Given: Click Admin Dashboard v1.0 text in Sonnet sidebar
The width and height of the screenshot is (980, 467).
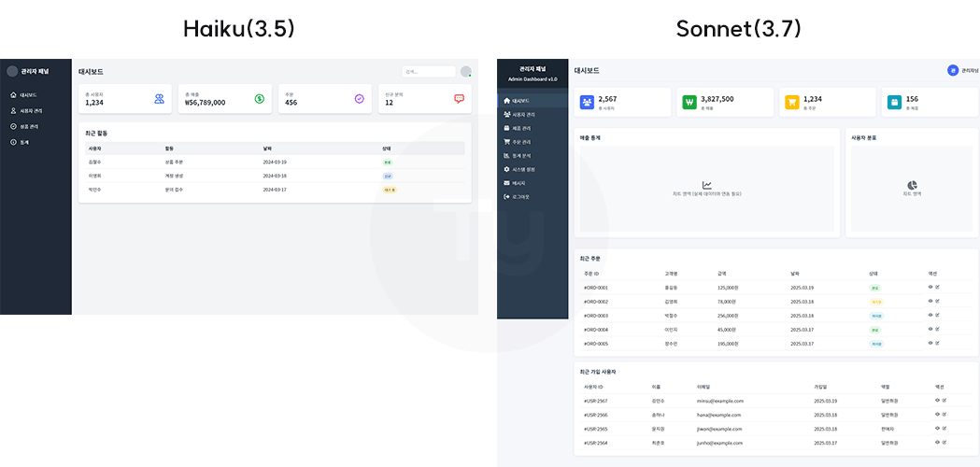Looking at the screenshot, I should tap(533, 78).
